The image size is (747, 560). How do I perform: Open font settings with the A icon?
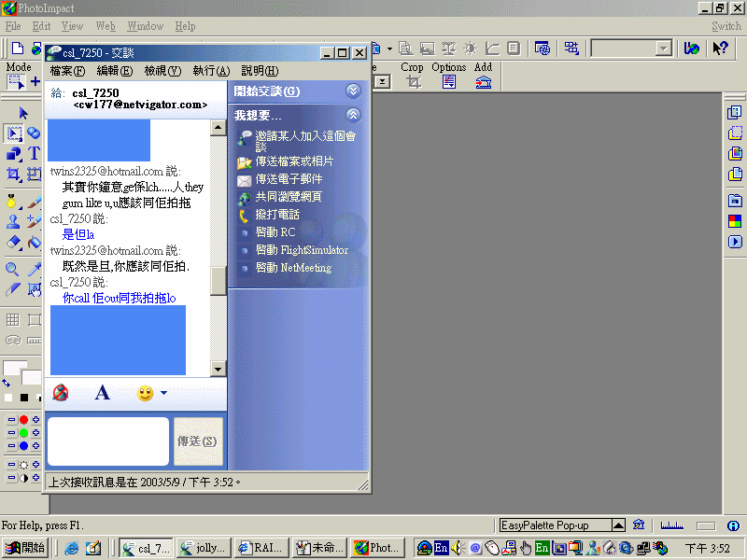102,393
